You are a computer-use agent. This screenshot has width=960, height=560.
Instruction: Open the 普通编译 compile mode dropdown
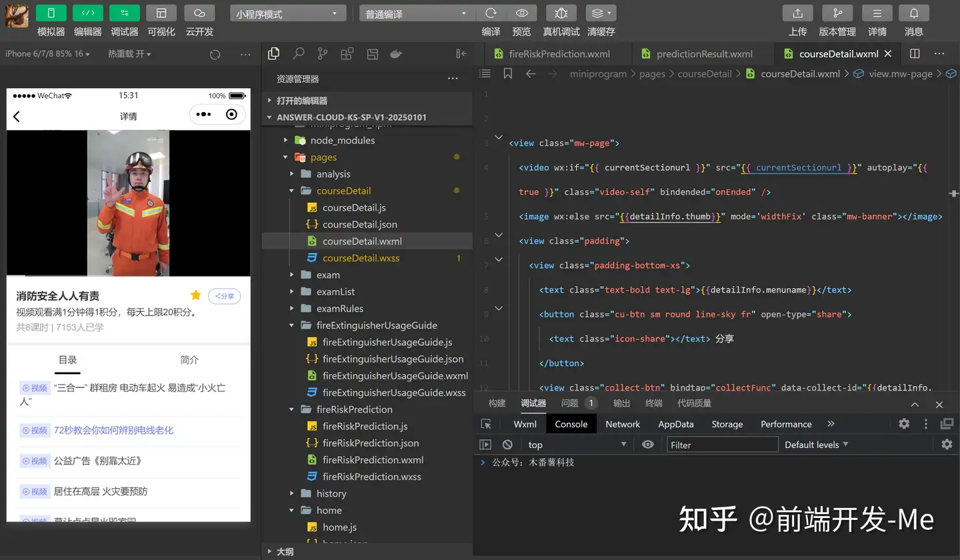point(417,13)
